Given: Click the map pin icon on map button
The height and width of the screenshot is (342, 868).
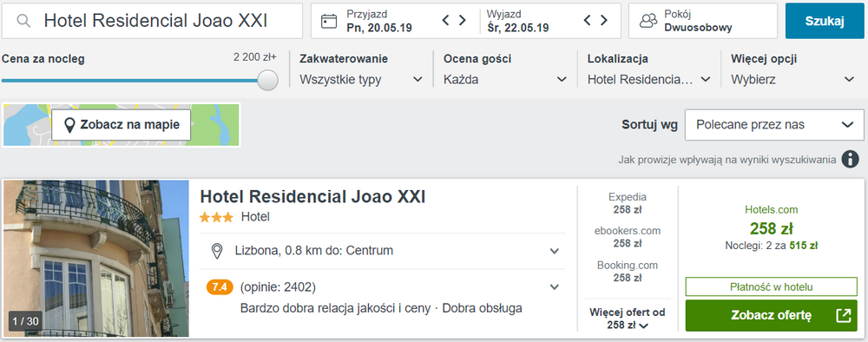Looking at the screenshot, I should click(x=69, y=126).
